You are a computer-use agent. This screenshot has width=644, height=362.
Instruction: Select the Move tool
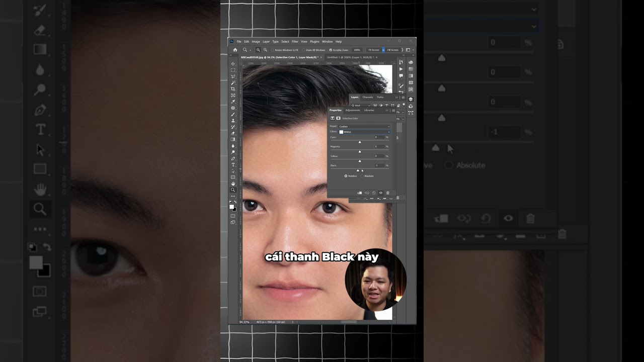(x=233, y=64)
